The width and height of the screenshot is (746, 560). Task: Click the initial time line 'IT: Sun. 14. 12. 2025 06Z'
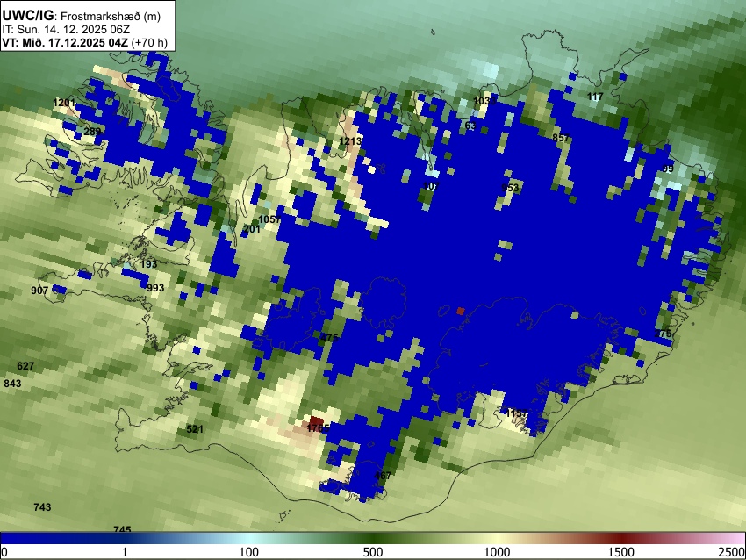point(66,30)
